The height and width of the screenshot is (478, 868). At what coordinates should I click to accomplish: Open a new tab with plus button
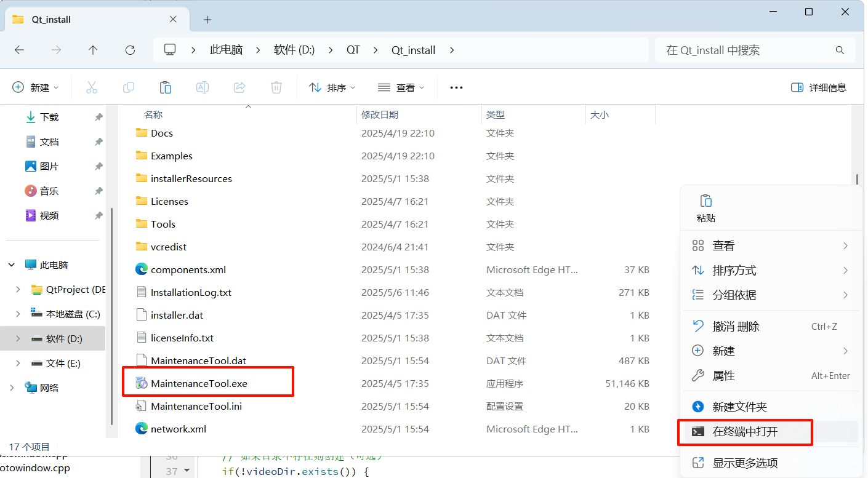point(207,20)
